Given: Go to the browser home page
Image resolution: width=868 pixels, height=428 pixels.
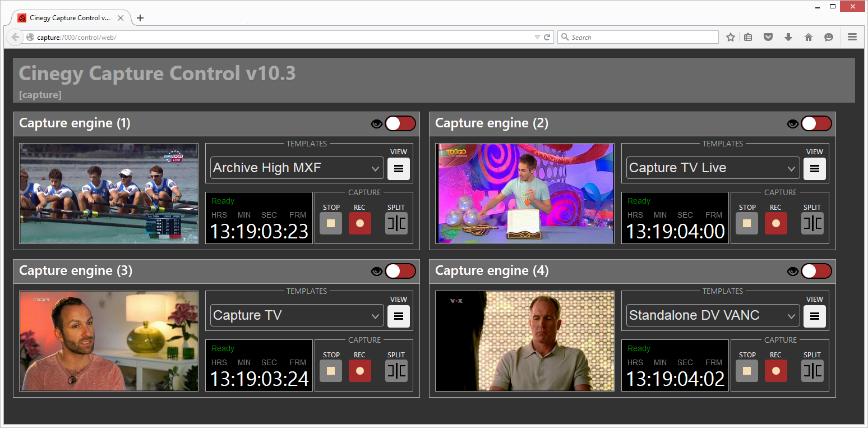Looking at the screenshot, I should [809, 37].
